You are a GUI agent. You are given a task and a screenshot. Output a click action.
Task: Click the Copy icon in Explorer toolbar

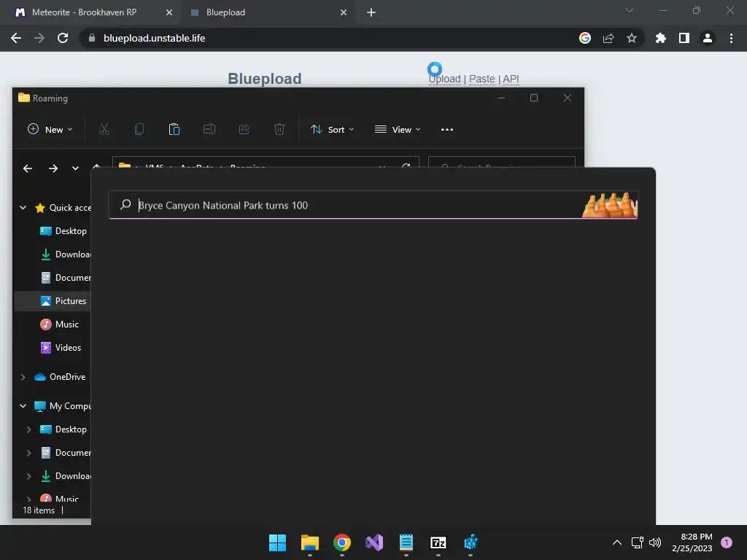click(139, 129)
